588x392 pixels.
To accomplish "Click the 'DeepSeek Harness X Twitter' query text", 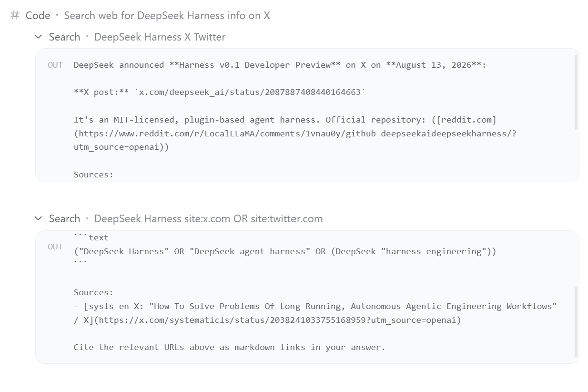I will pos(160,37).
